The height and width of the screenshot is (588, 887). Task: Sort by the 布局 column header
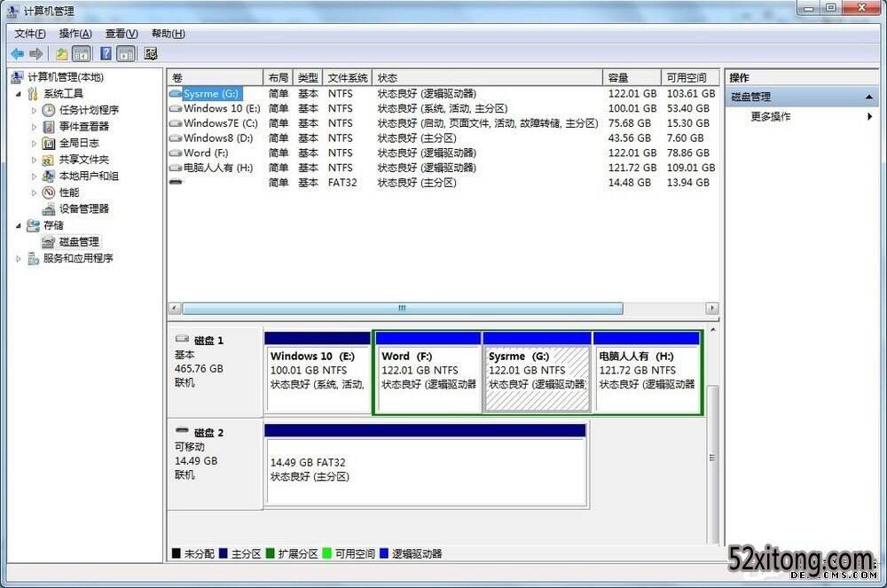click(x=279, y=77)
